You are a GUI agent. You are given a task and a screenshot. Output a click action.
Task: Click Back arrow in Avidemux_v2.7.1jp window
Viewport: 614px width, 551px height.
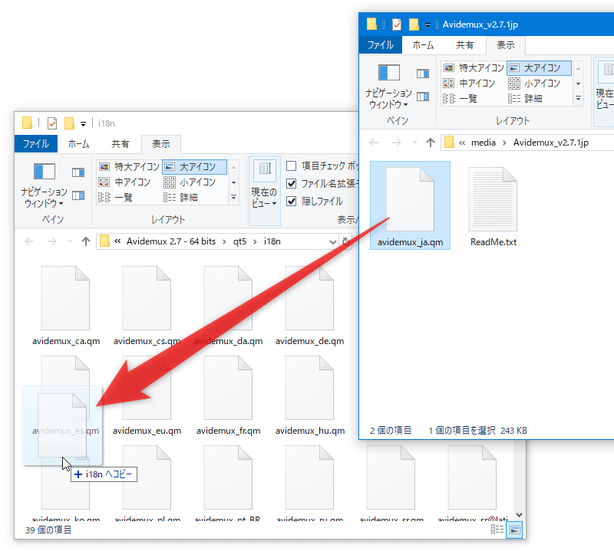point(374,143)
